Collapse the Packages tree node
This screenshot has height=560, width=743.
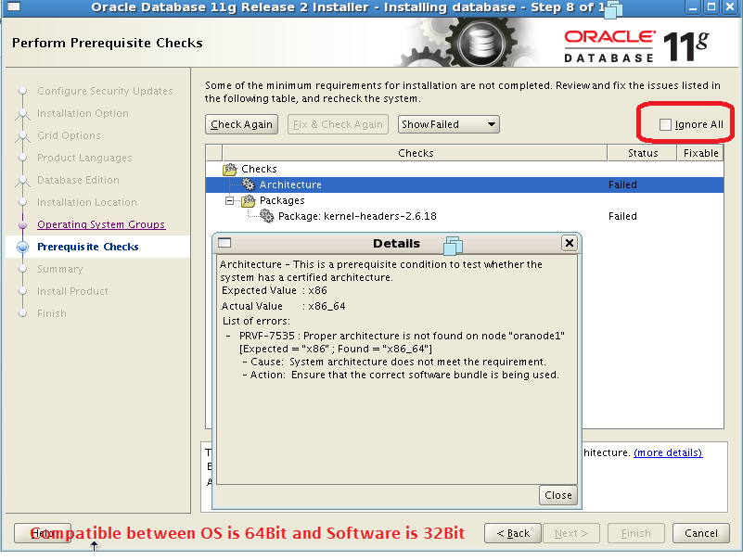point(230,200)
